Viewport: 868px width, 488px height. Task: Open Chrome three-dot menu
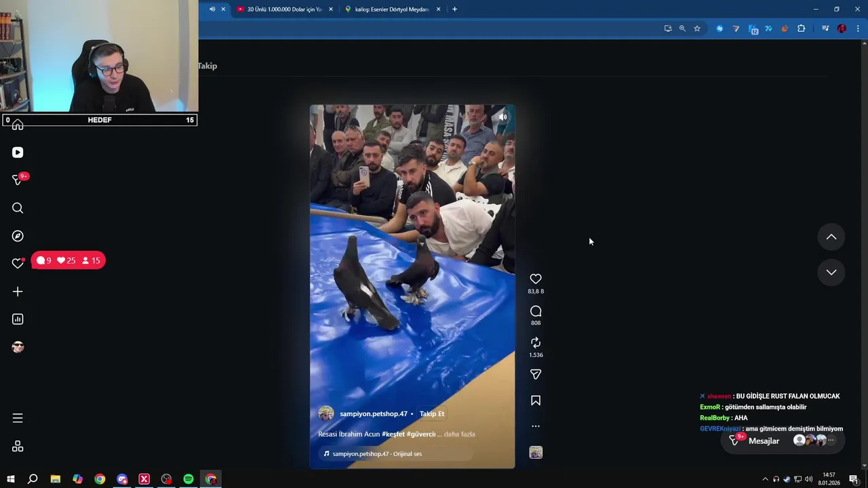click(858, 28)
